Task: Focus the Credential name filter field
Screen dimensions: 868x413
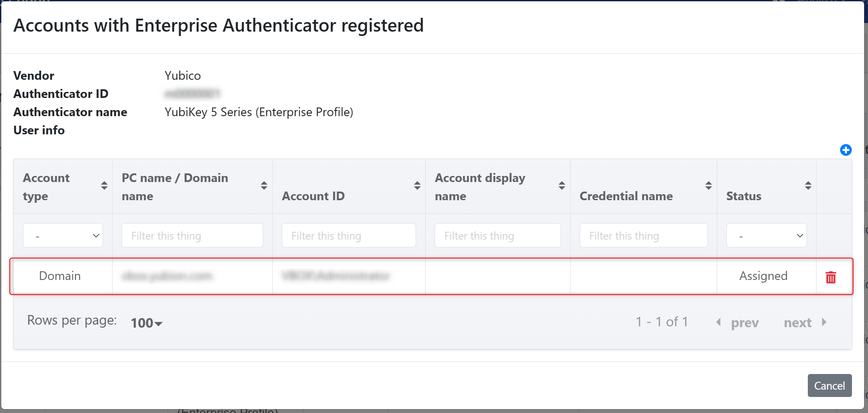Action: [x=643, y=235]
